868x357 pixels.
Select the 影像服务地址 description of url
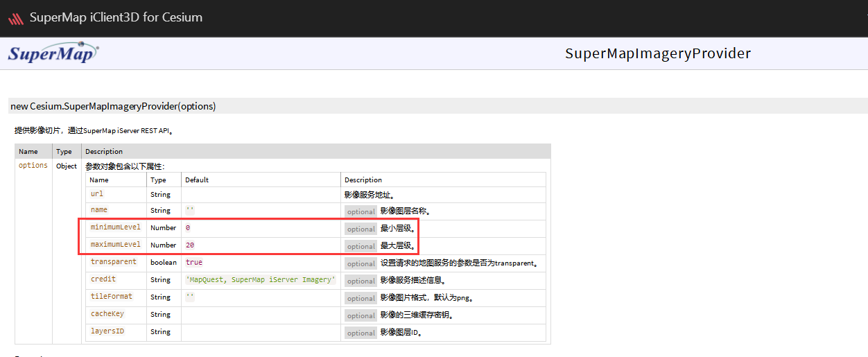[370, 195]
